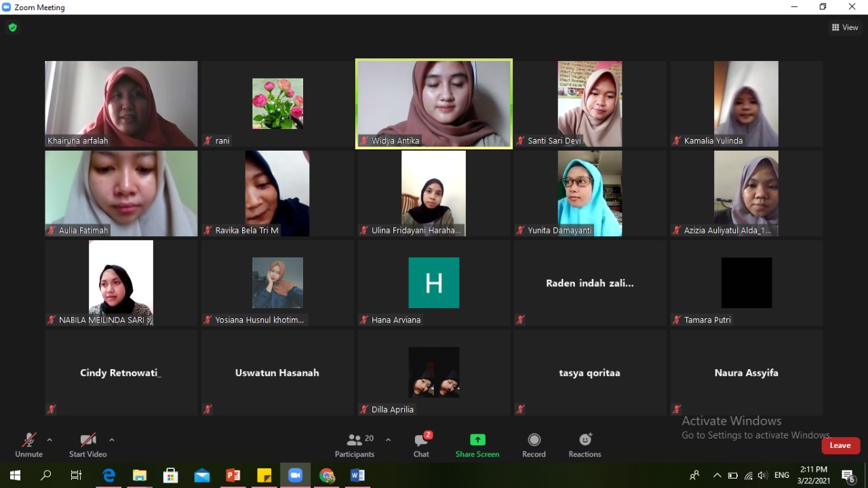The height and width of the screenshot is (488, 868).
Task: Launch Microsoft Edge from the taskbar
Action: [108, 475]
